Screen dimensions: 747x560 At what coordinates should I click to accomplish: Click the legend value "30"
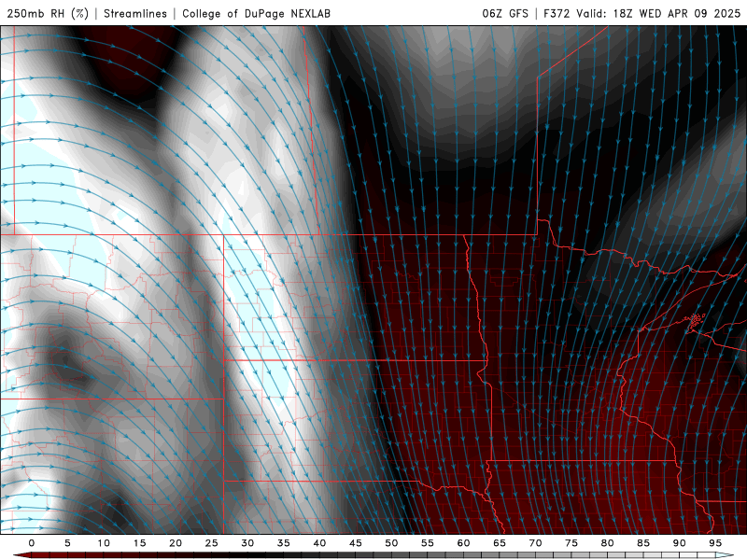pyautogui.click(x=247, y=543)
